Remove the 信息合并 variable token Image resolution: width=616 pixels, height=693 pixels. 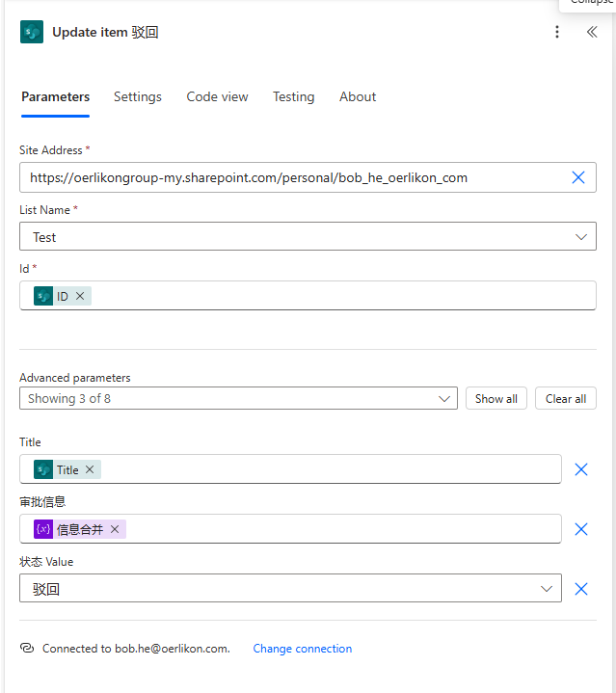[x=115, y=529]
